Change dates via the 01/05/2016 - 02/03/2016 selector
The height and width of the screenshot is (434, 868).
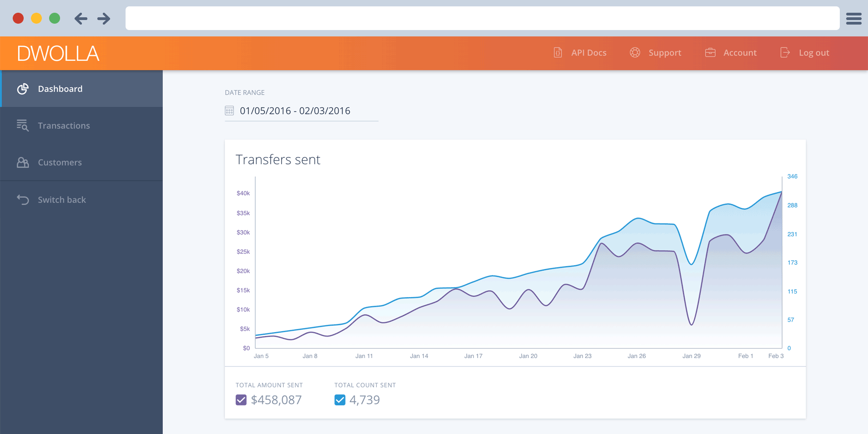[295, 110]
